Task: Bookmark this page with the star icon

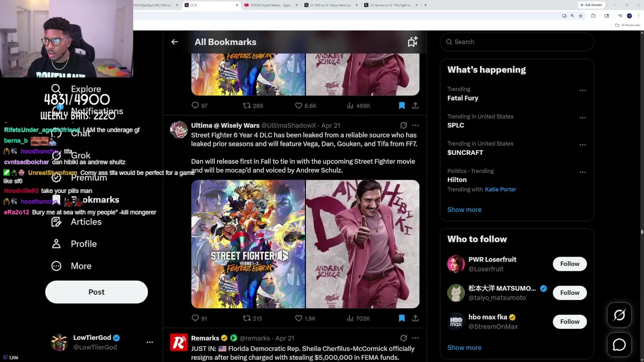Action: point(581,16)
